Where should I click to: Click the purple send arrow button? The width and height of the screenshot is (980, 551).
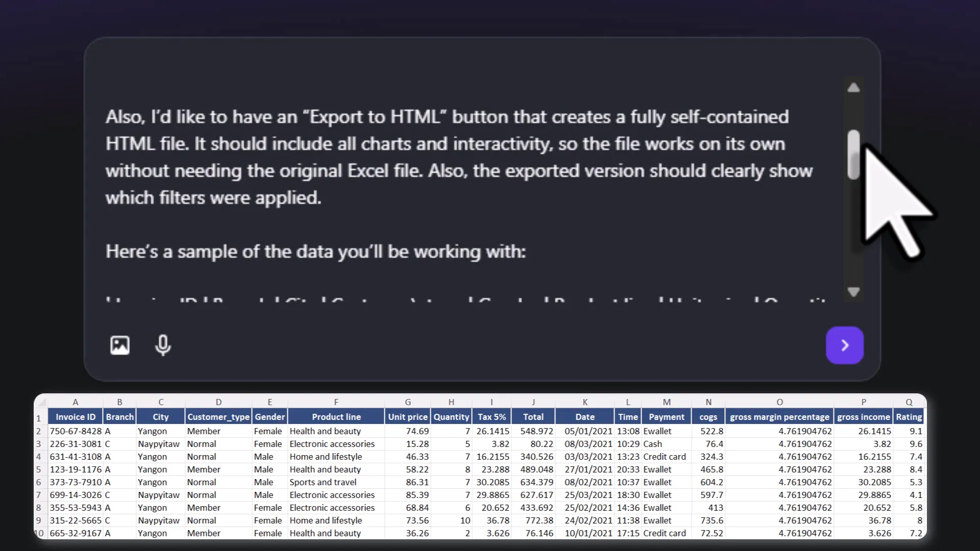(845, 345)
